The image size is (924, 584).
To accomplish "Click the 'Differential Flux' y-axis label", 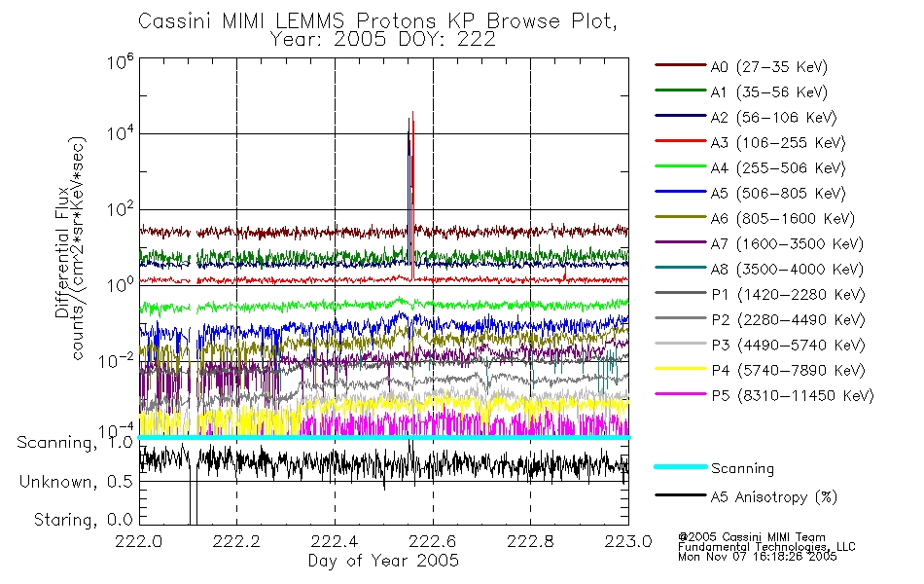I will coord(62,252).
